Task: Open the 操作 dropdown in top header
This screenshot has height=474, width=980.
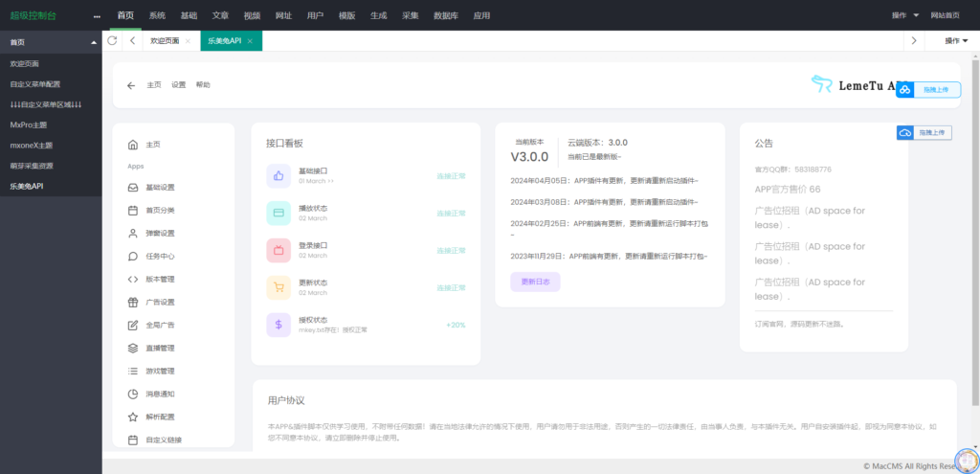Action: (x=904, y=15)
